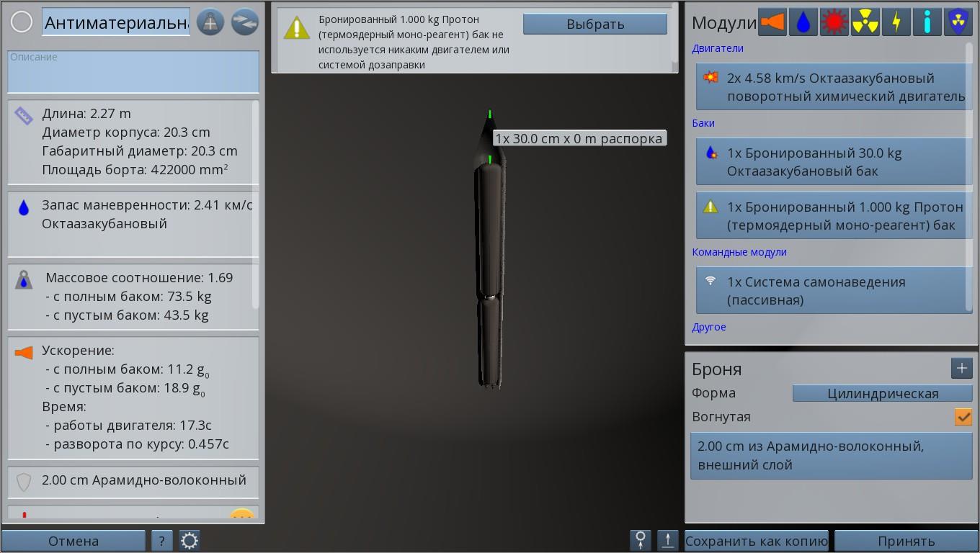The height and width of the screenshot is (553, 980).
Task: Select the Система самонаведения (пассивная) module
Action: 834,291
